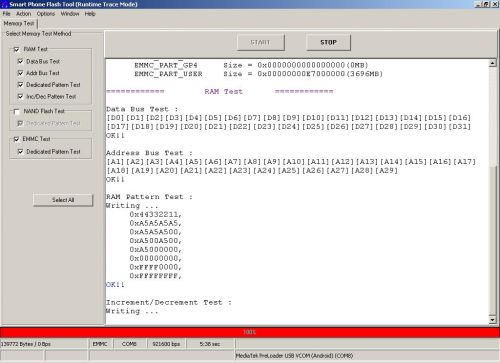Viewport: 500px width, 363px height.
Task: Click the START button
Action: [261, 42]
